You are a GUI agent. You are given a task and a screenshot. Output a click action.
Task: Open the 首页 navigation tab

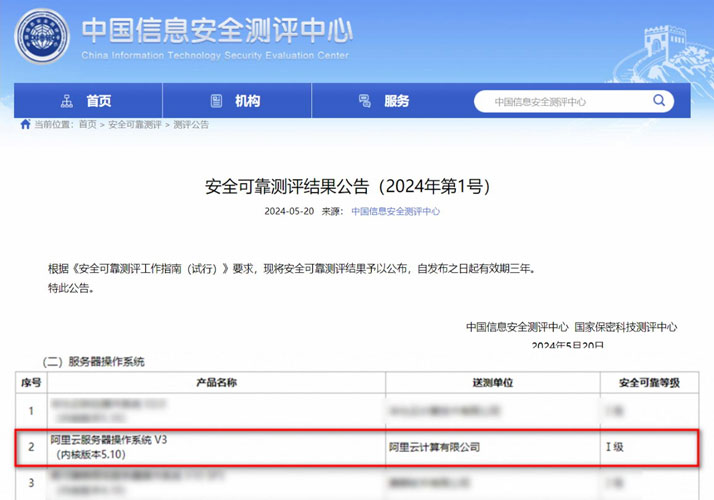98,101
